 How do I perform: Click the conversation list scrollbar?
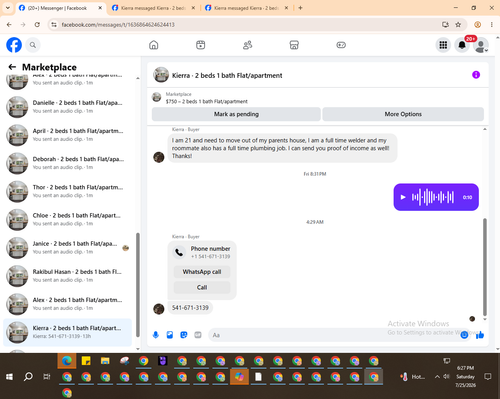(138, 285)
